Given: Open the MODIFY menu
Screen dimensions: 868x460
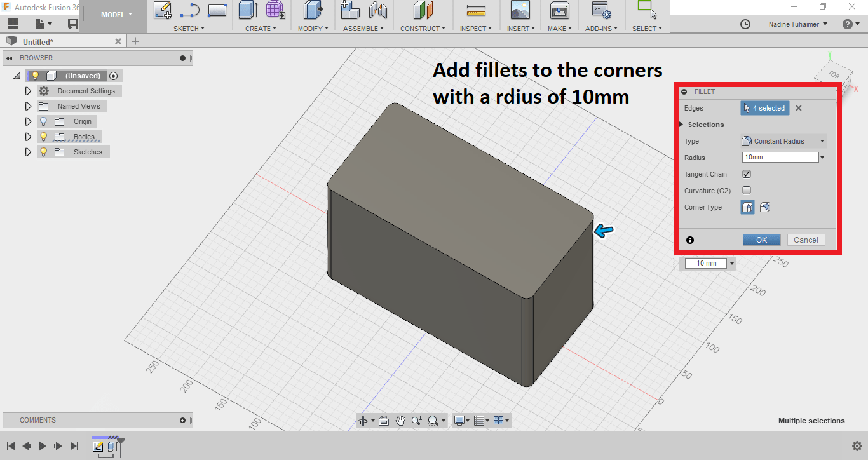Looking at the screenshot, I should tap(313, 29).
